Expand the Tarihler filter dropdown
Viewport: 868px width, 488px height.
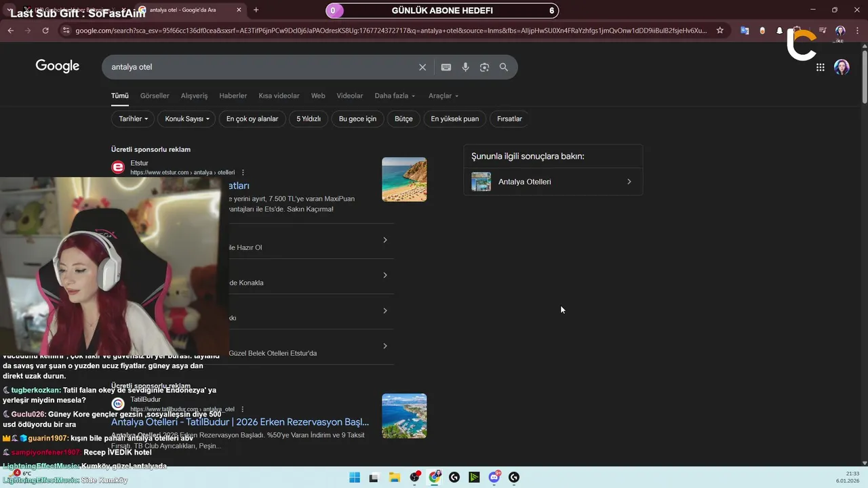134,119
